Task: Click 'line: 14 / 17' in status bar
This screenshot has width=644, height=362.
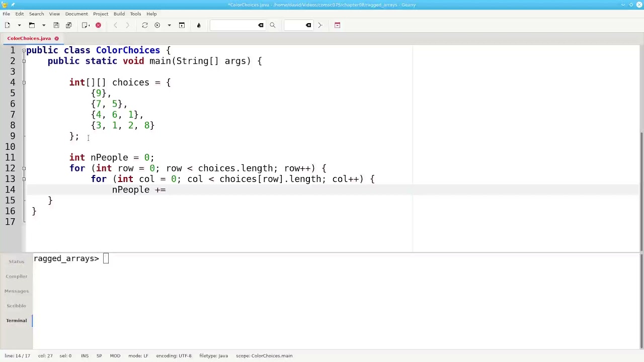Action: [x=18, y=356]
